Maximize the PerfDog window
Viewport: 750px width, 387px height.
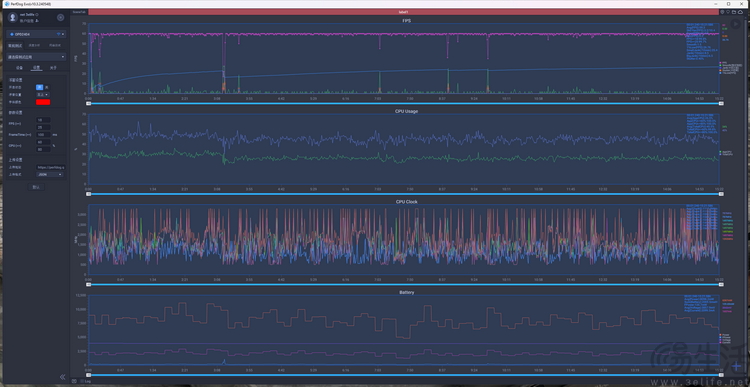[x=728, y=3]
